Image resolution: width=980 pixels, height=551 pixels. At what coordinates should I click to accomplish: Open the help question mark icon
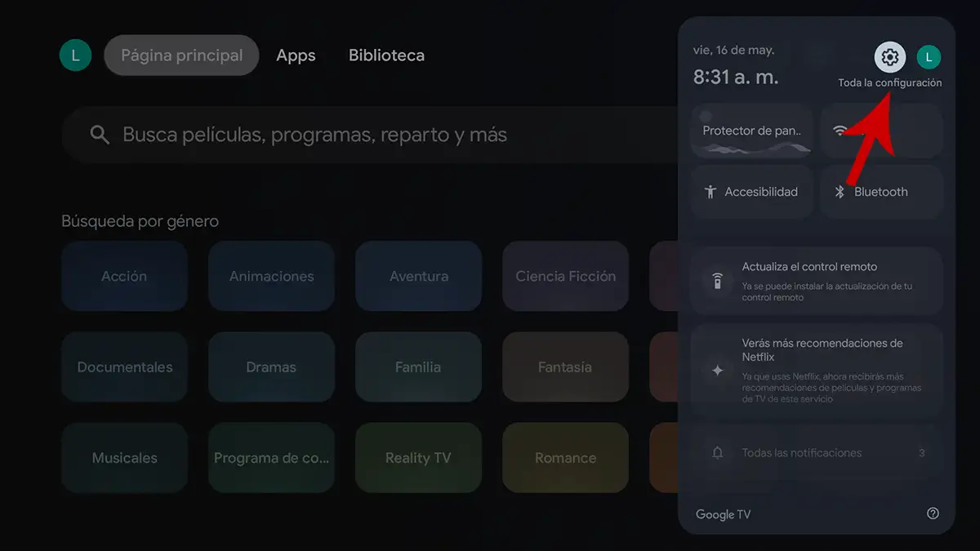pyautogui.click(x=933, y=513)
